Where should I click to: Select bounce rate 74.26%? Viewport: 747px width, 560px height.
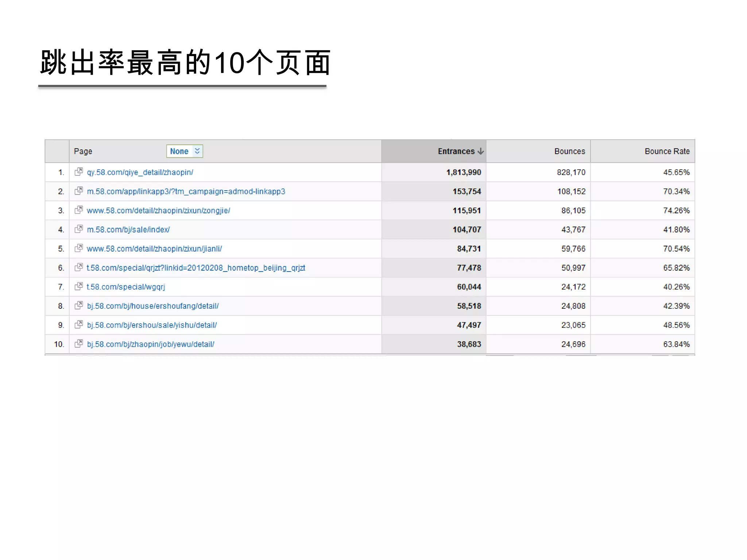pyautogui.click(x=677, y=211)
